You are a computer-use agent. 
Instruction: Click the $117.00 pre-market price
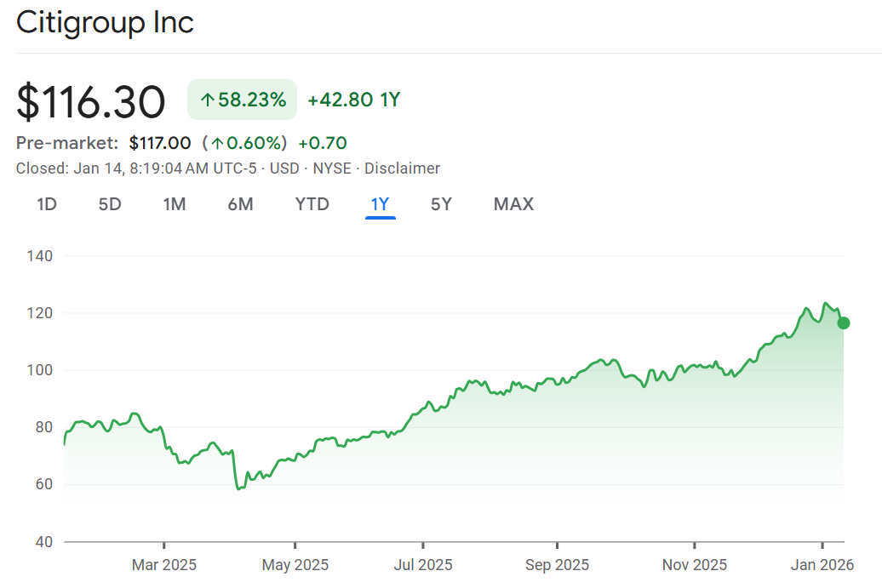[160, 143]
